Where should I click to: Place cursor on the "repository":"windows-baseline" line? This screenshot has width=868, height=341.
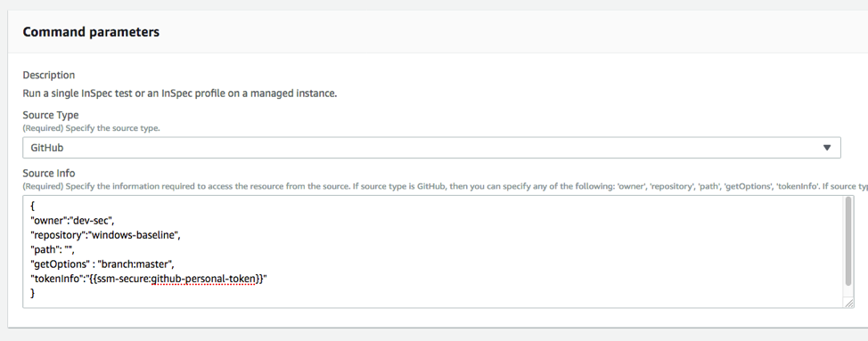[106, 235]
